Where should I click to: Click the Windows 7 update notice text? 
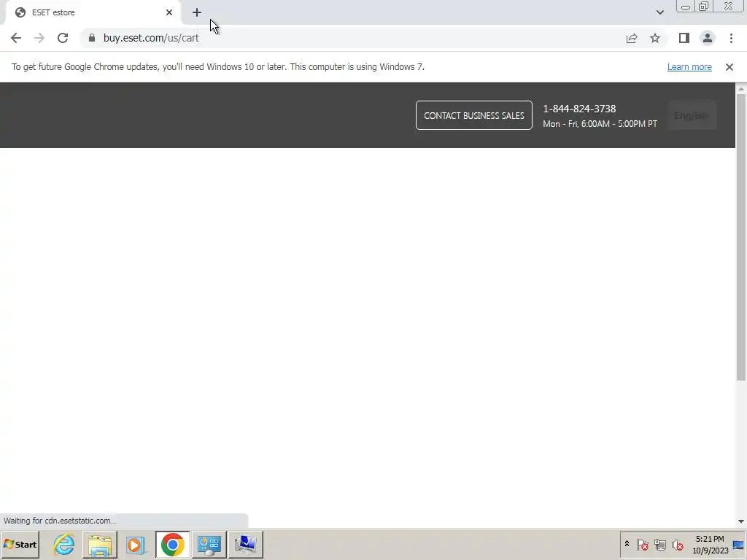(217, 66)
